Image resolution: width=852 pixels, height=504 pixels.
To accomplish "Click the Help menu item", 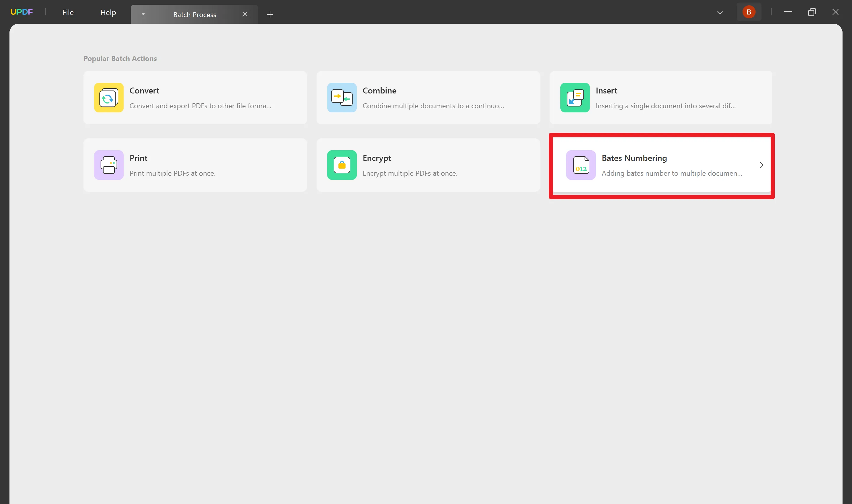I will pyautogui.click(x=107, y=12).
